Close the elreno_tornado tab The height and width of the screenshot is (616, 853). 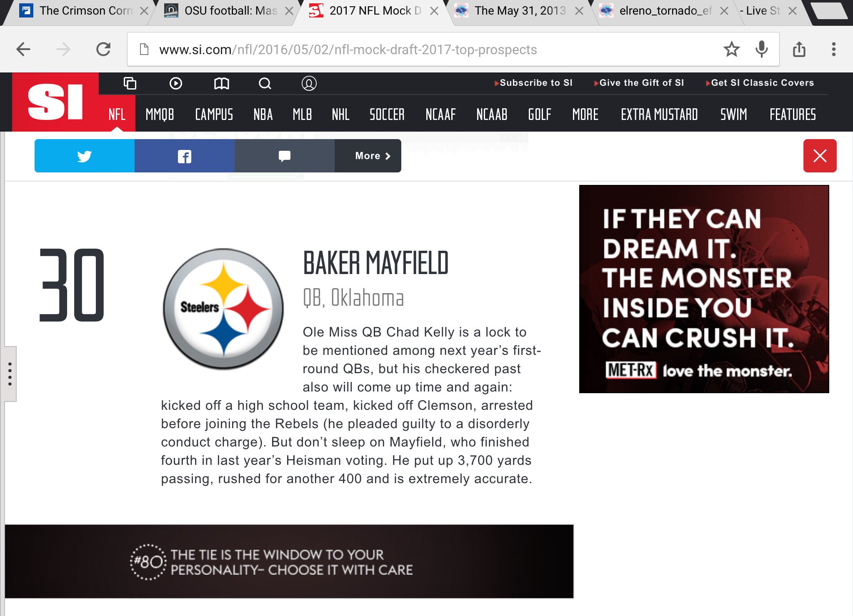[x=724, y=11]
